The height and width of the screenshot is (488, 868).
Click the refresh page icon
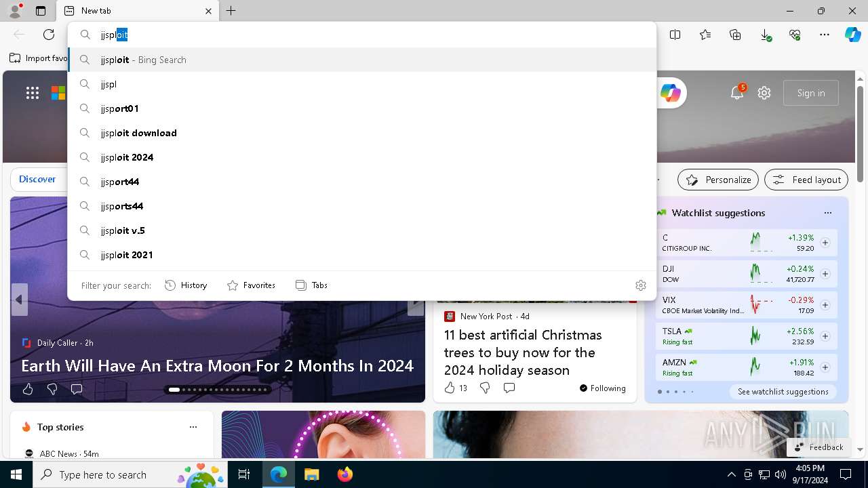coord(49,35)
